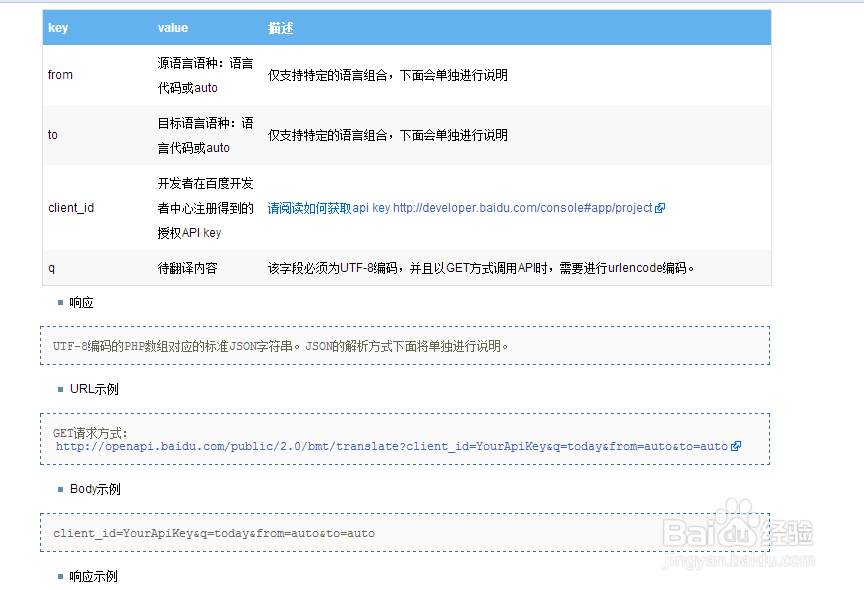Click the '待翻译内容' value cell
Viewport: 864px width, 590px height.
pos(187,268)
